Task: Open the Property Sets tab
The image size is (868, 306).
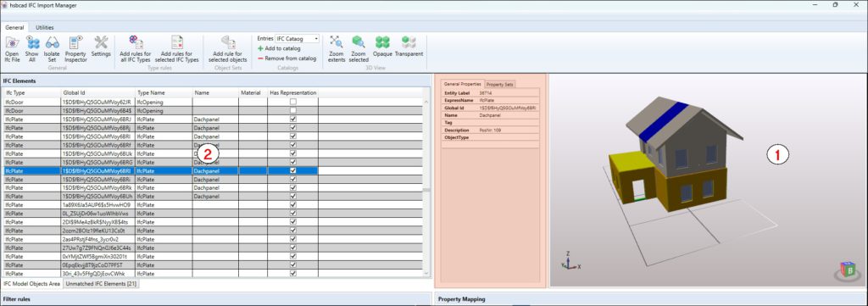Action: 500,84
